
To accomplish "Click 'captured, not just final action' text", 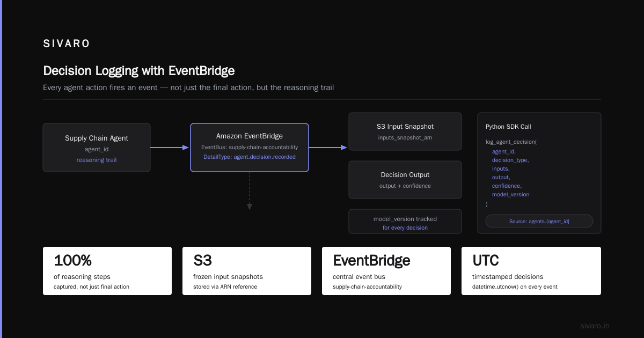I will click(91, 286).
